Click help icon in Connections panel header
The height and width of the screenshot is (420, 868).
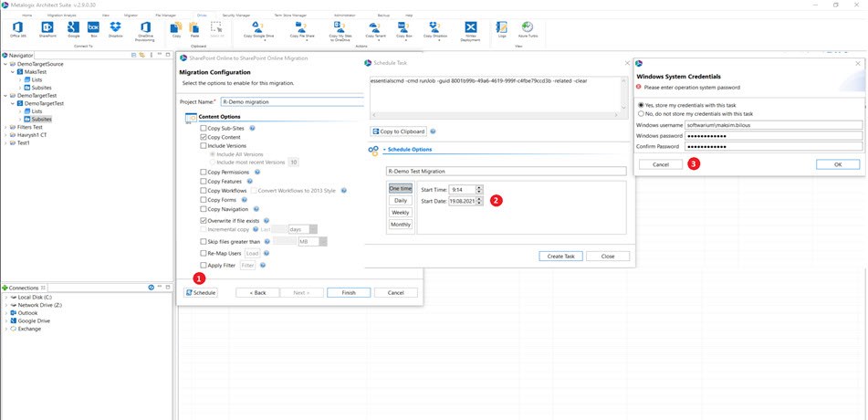(x=151, y=288)
